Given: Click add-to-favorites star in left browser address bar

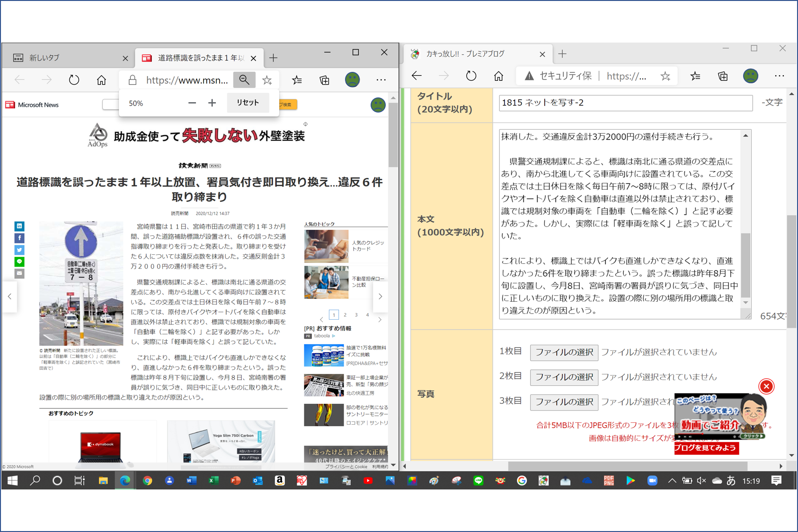Looking at the screenshot, I should (x=267, y=80).
